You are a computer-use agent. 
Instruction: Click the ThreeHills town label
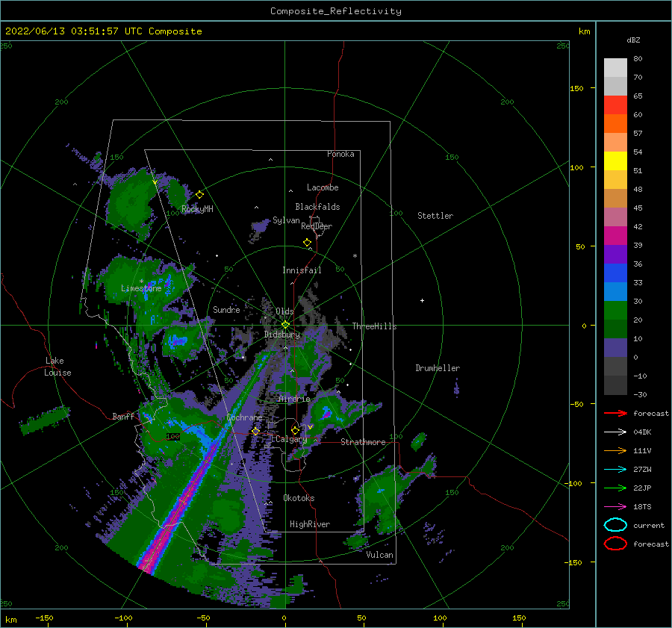click(x=375, y=326)
